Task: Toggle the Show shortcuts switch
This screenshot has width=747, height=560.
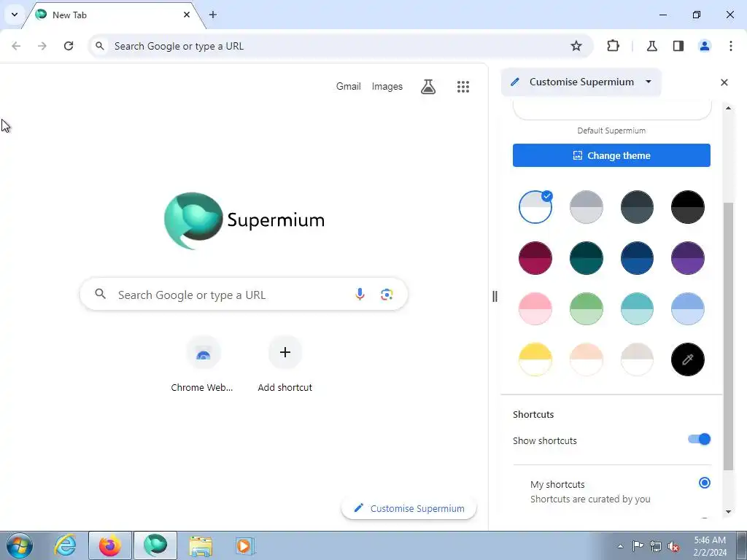Action: tap(699, 439)
